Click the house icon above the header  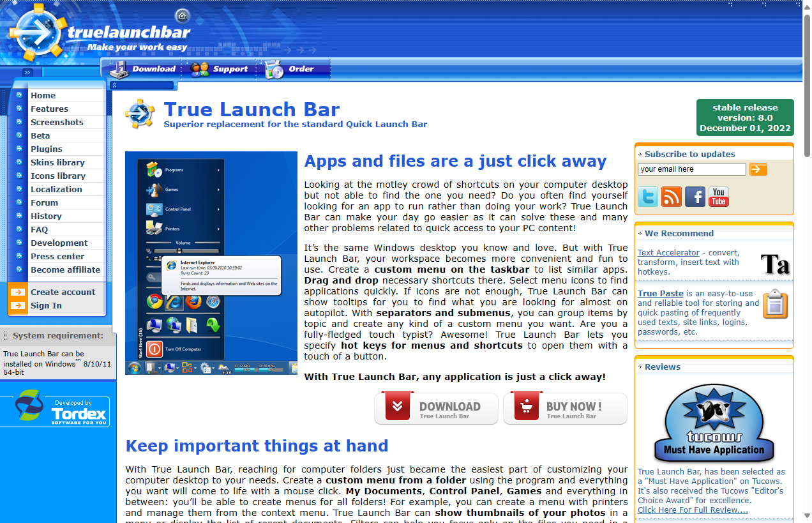[182, 15]
